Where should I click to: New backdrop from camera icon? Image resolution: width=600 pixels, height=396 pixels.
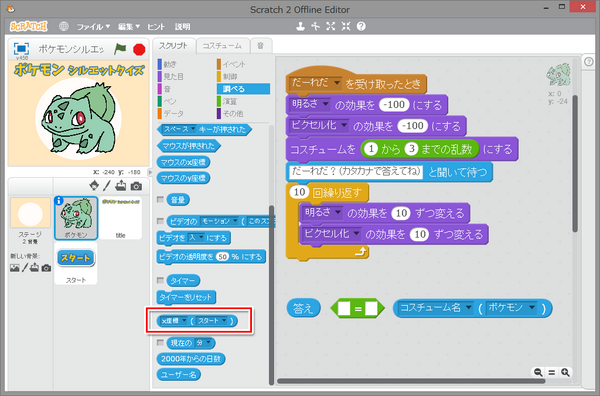[x=46, y=268]
